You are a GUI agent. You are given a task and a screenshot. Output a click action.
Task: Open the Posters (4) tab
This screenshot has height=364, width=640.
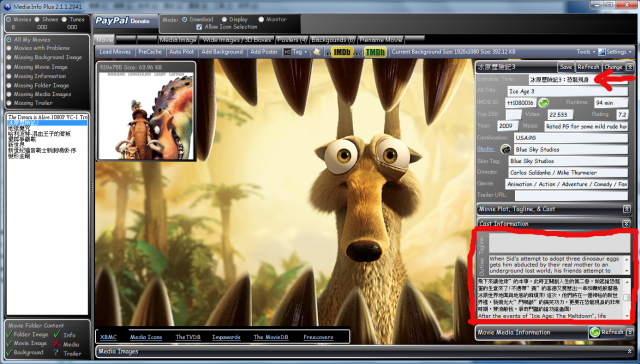pyautogui.click(x=292, y=40)
